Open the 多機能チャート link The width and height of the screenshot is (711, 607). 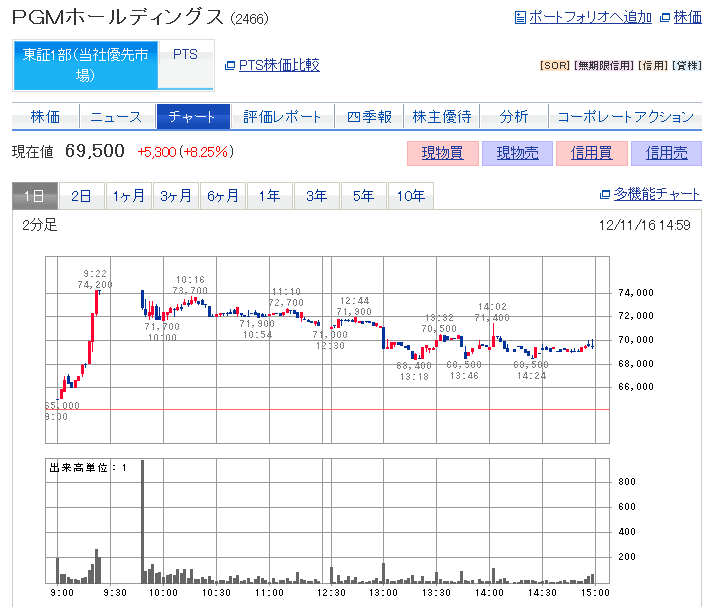tap(657, 194)
